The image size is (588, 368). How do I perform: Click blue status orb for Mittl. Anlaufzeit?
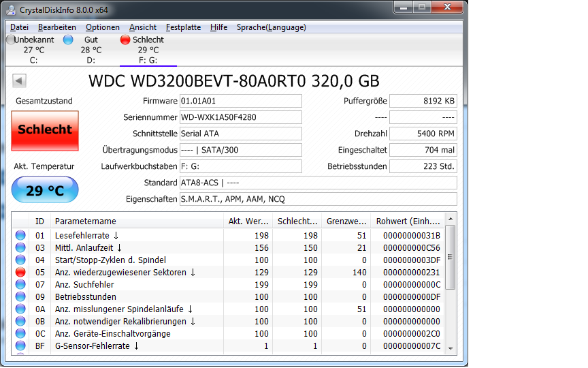click(x=20, y=247)
